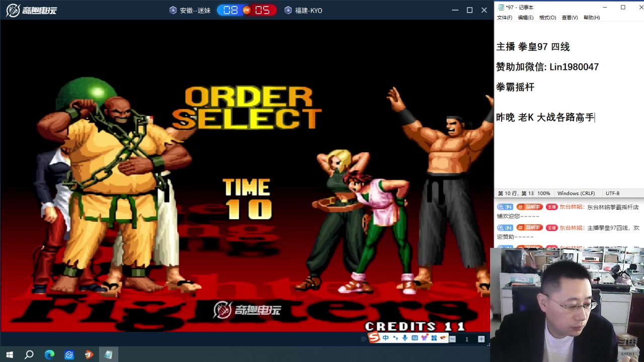Open the 编辑(E) menu in Notepad
This screenshot has width=644, height=362.
(526, 18)
